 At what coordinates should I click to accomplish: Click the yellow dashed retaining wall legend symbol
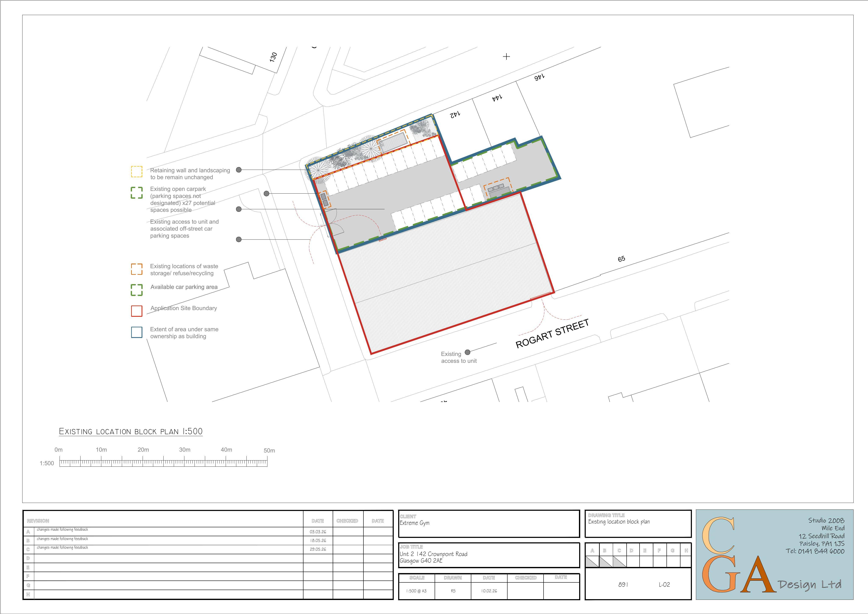(x=136, y=172)
